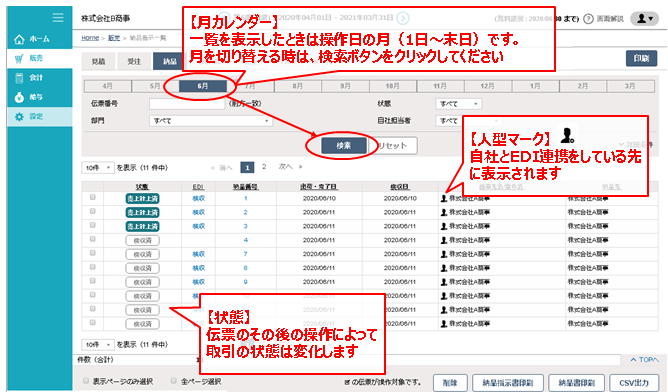
Task: Click the 設定 gear icon
Action: pos(19,116)
